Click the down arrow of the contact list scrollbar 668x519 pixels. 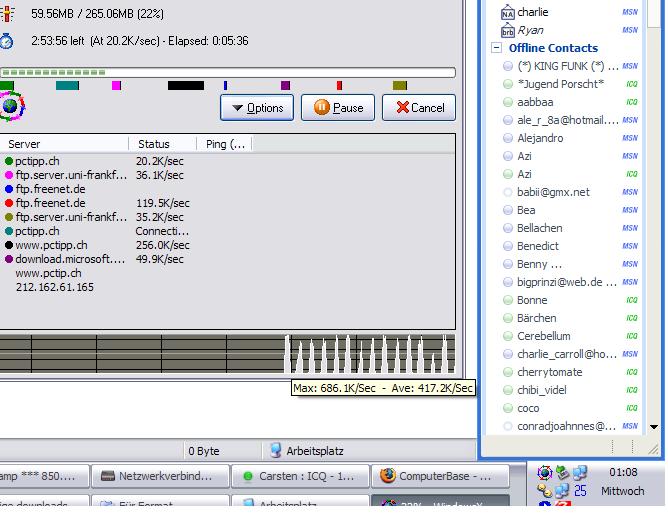point(654,427)
